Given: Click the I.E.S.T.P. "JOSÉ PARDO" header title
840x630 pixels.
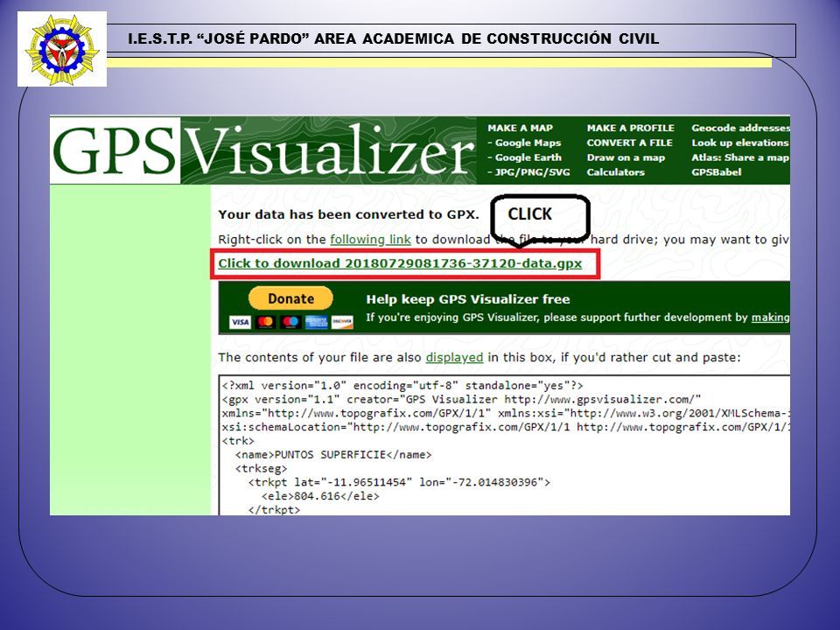Looking at the screenshot, I should (x=393, y=38).
